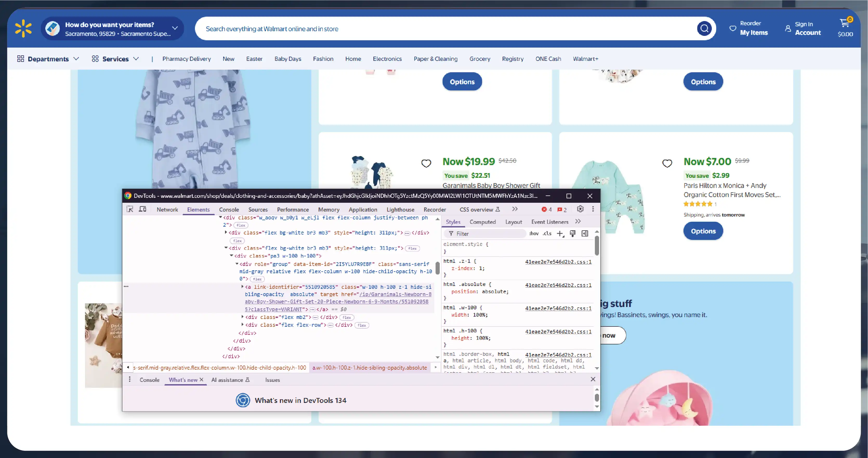Click the DevTools issues badge showing 2
Image resolution: width=868 pixels, height=458 pixels.
(x=562, y=210)
